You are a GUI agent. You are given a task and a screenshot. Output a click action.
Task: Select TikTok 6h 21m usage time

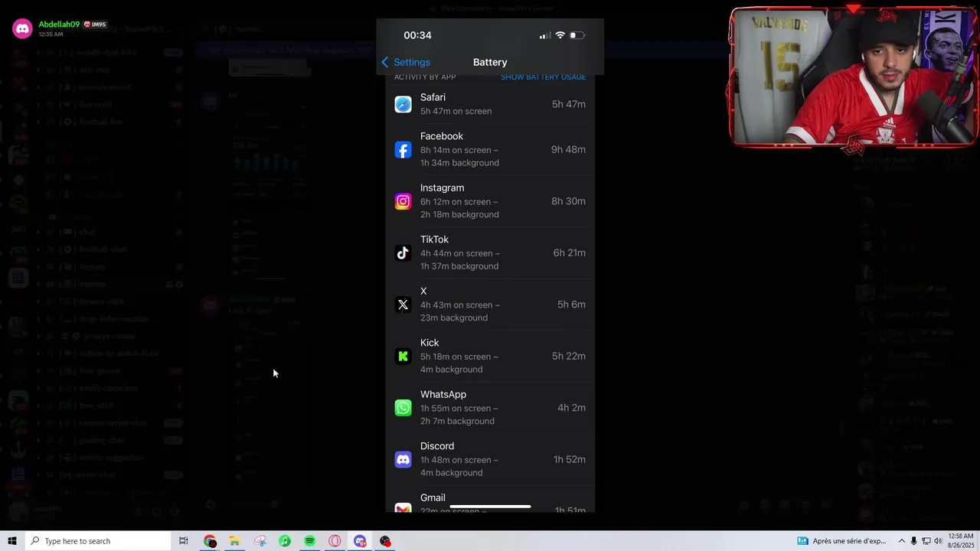pos(569,253)
